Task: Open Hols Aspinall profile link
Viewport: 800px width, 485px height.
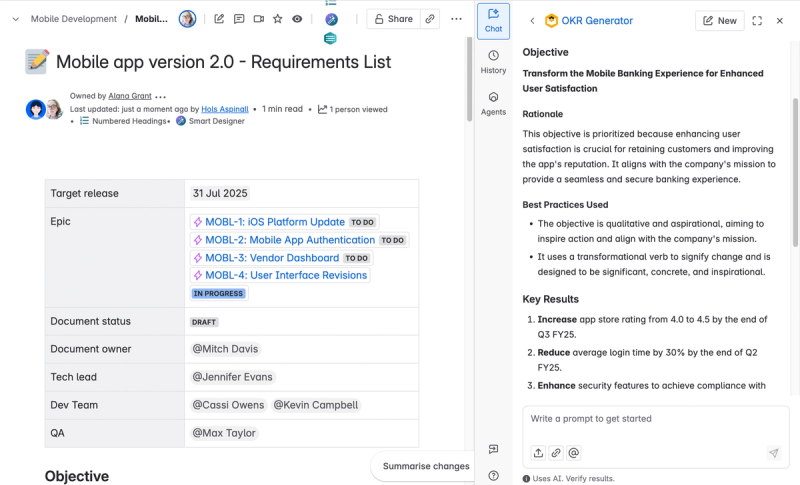Action: (x=224, y=109)
